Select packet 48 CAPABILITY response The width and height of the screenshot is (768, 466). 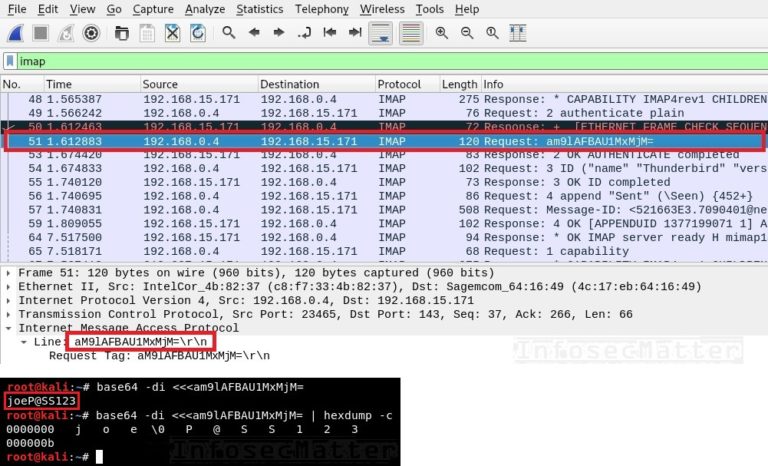(x=384, y=99)
